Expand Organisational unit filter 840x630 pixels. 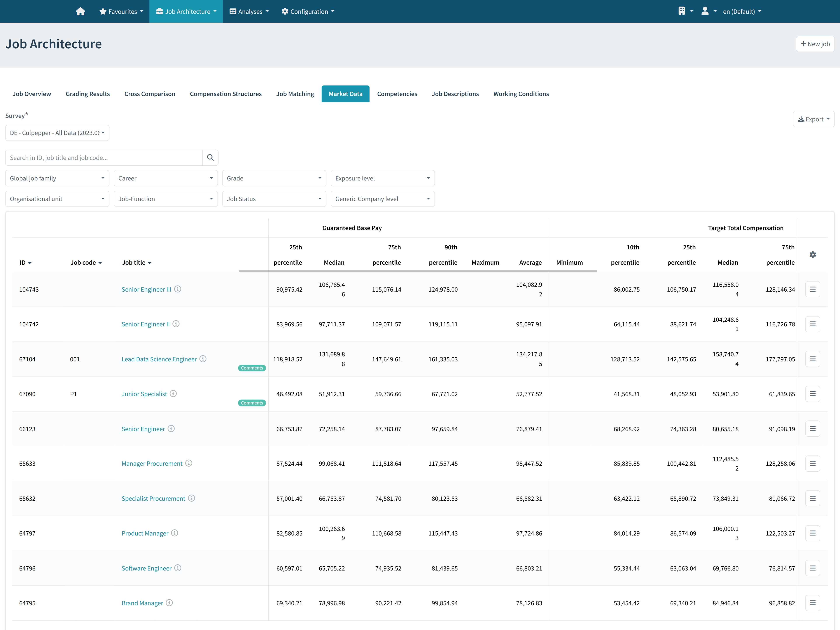pyautogui.click(x=57, y=199)
